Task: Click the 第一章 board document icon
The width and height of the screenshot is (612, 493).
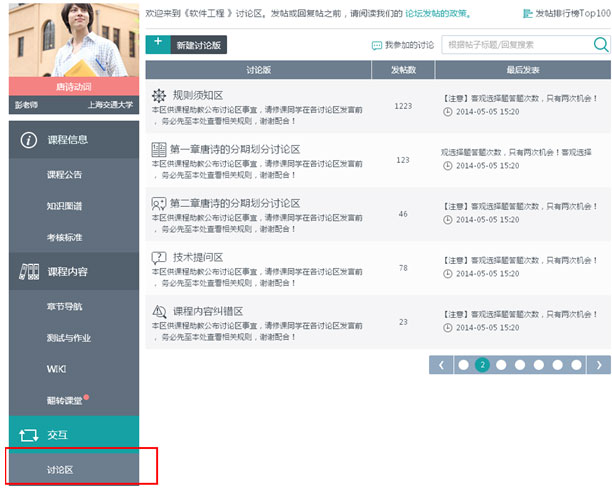Action: click(159, 150)
